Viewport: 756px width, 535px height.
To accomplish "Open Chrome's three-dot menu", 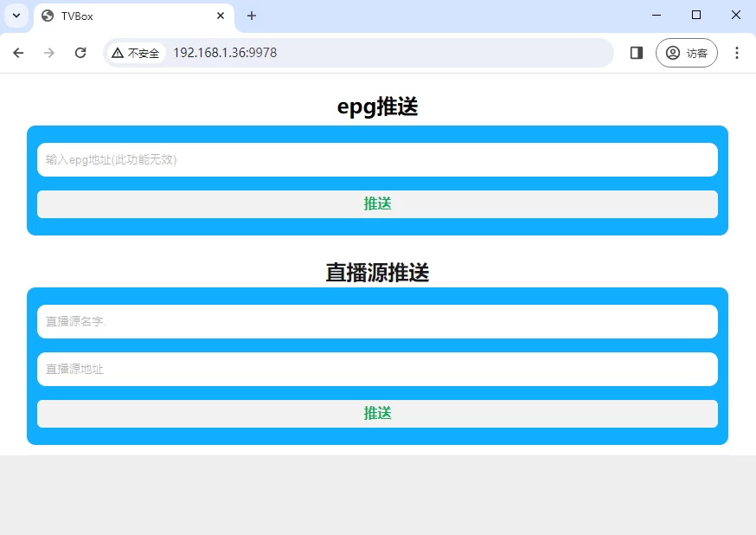I will pos(737,53).
